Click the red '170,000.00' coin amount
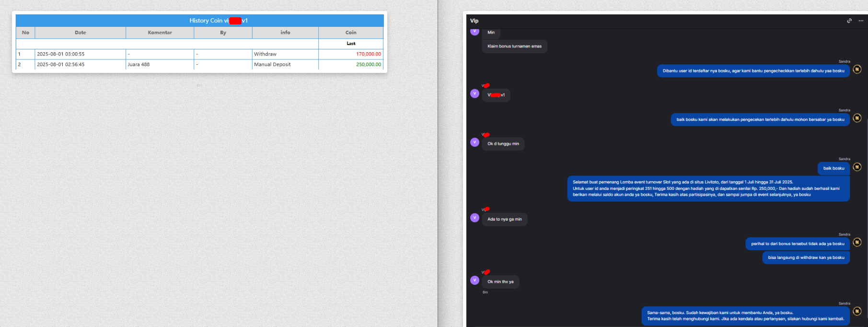This screenshot has height=327, width=868. [x=369, y=54]
